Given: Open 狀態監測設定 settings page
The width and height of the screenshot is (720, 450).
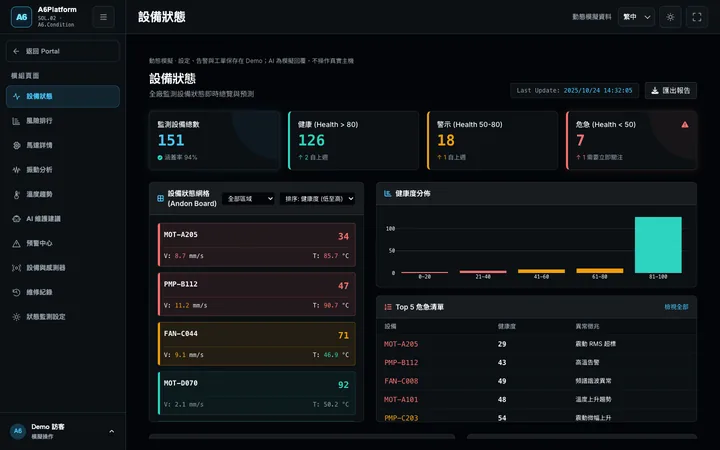Looking at the screenshot, I should (63, 317).
